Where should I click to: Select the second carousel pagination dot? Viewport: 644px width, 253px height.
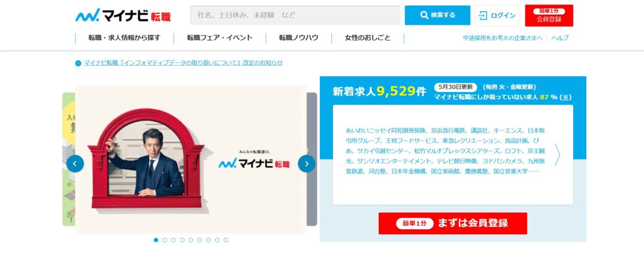coord(165,240)
